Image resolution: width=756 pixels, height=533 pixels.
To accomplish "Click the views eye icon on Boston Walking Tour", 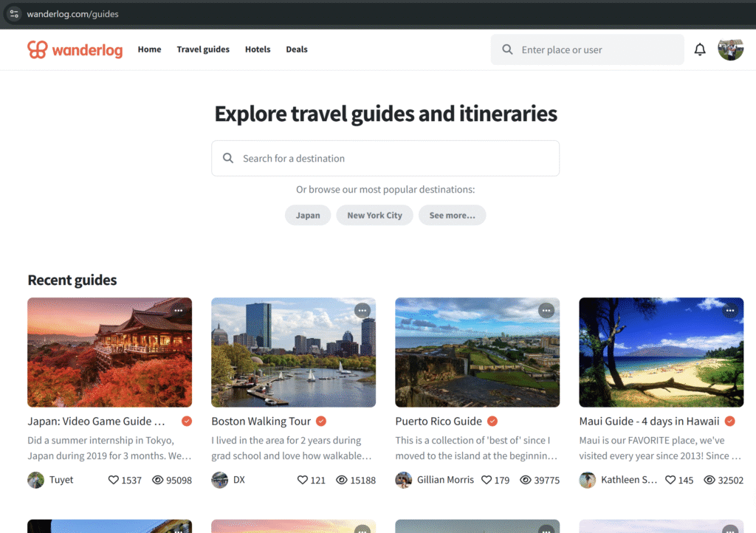I will tap(341, 480).
